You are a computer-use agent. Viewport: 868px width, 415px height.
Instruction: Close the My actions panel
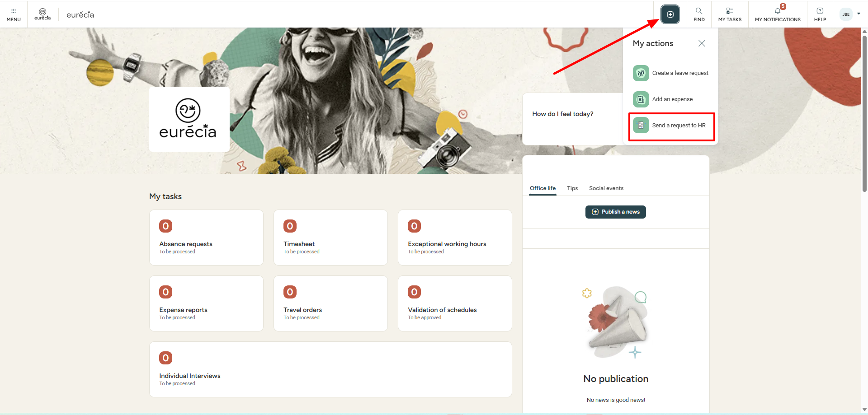pos(702,43)
